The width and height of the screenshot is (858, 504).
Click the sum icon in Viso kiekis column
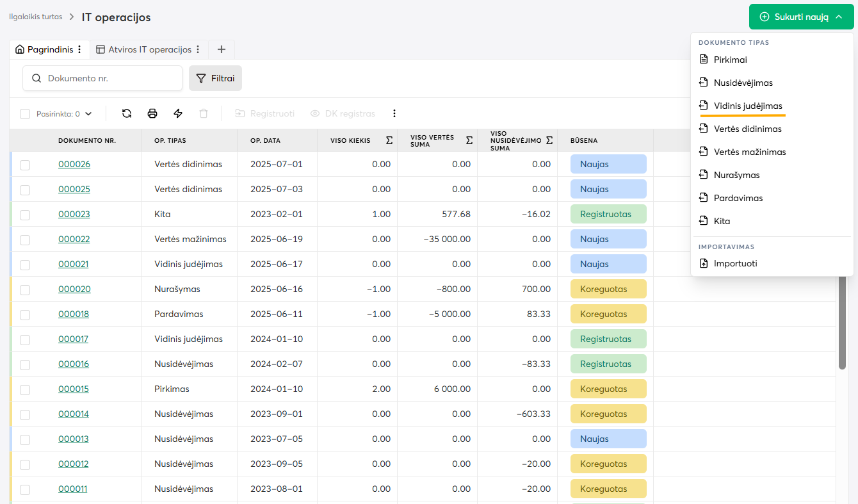[389, 140]
